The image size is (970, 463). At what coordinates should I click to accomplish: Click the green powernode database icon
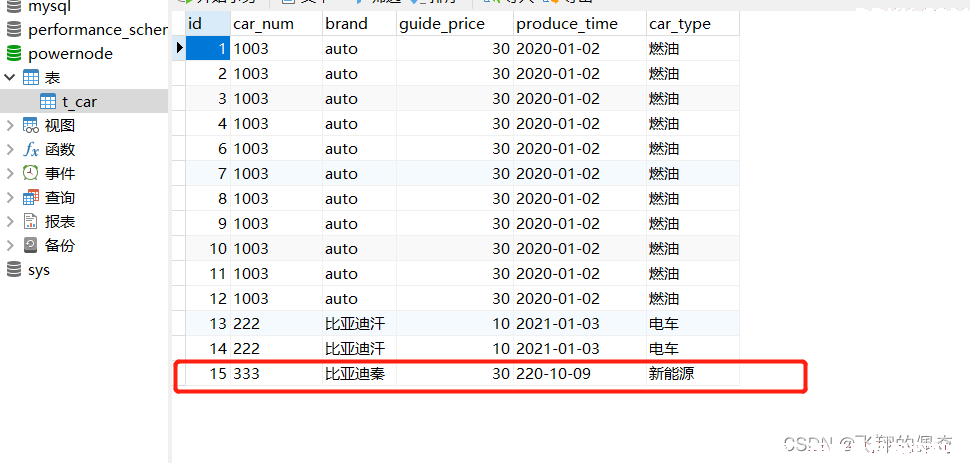pos(13,54)
